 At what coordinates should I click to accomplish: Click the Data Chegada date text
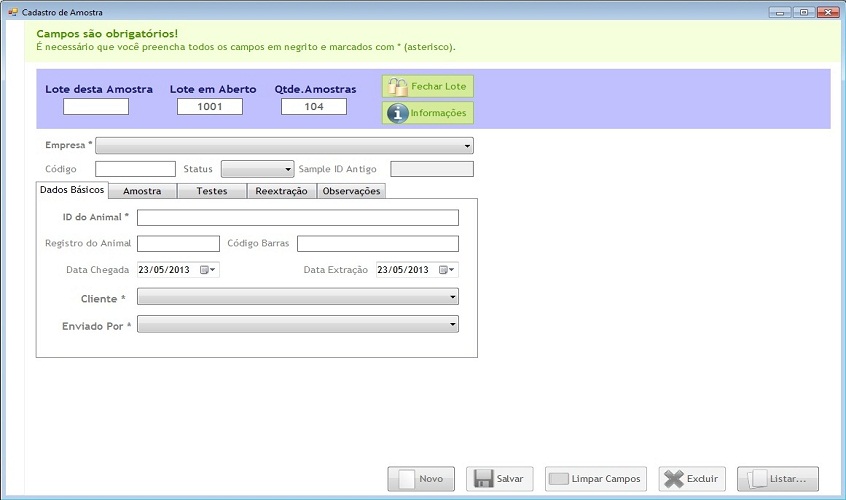coord(164,270)
